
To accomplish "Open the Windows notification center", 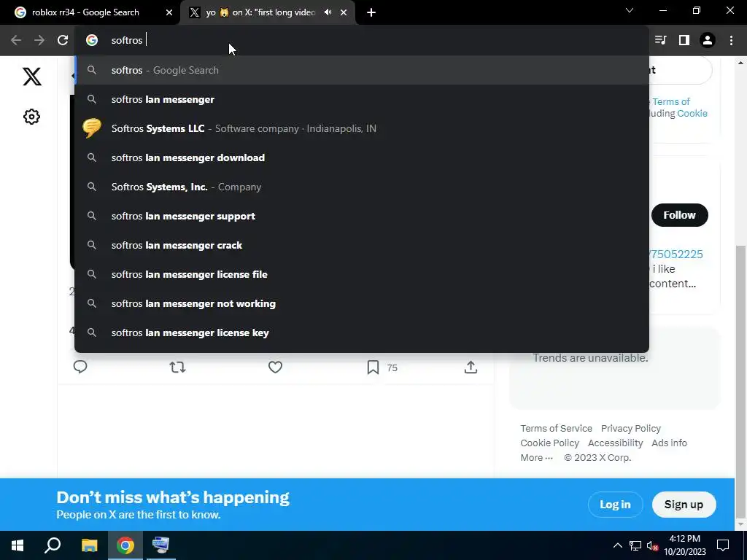I will click(x=723, y=545).
